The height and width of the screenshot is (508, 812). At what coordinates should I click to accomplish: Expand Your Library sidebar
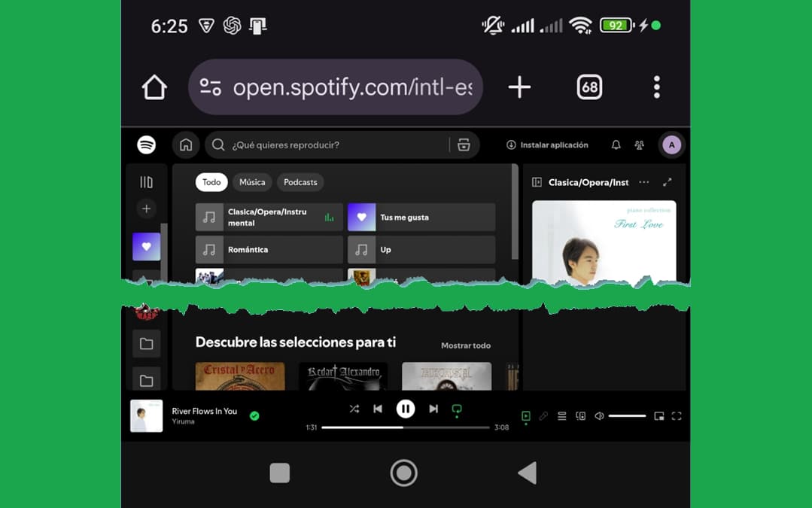[146, 182]
